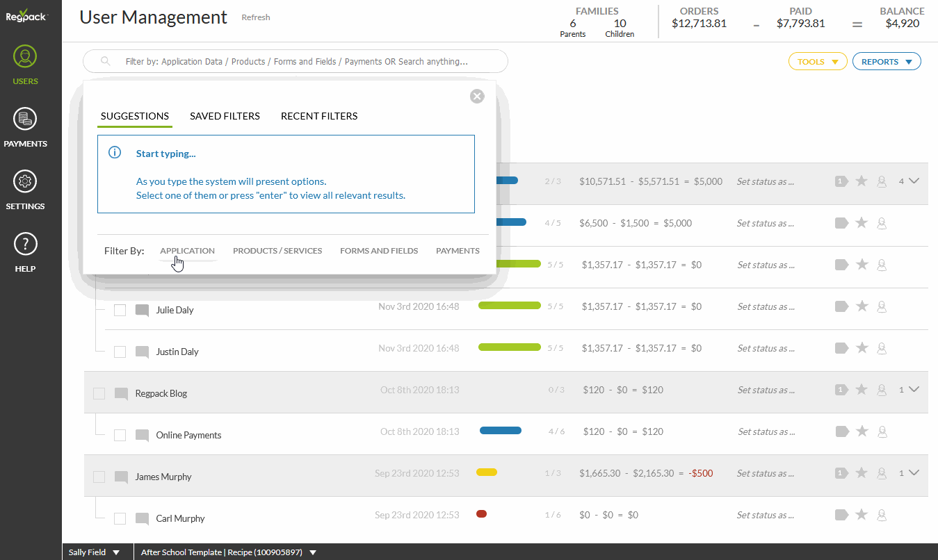Filter by Products / Services
Image resolution: width=938 pixels, height=560 pixels.
(x=277, y=251)
